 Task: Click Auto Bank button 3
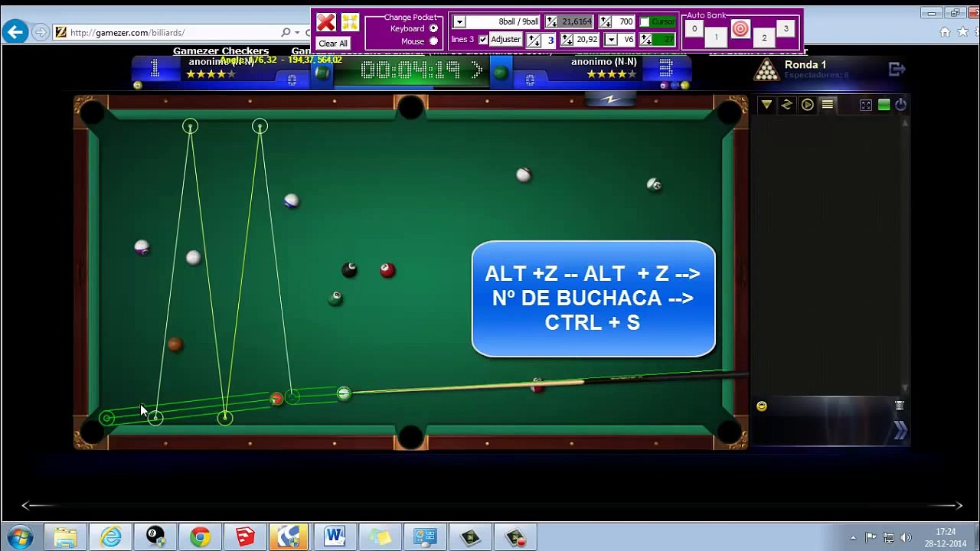click(786, 29)
